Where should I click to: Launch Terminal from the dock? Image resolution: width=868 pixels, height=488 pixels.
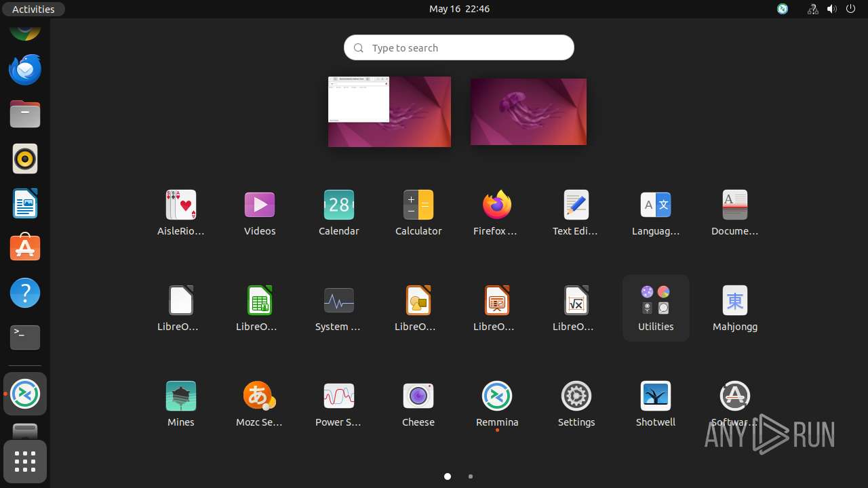click(x=25, y=338)
